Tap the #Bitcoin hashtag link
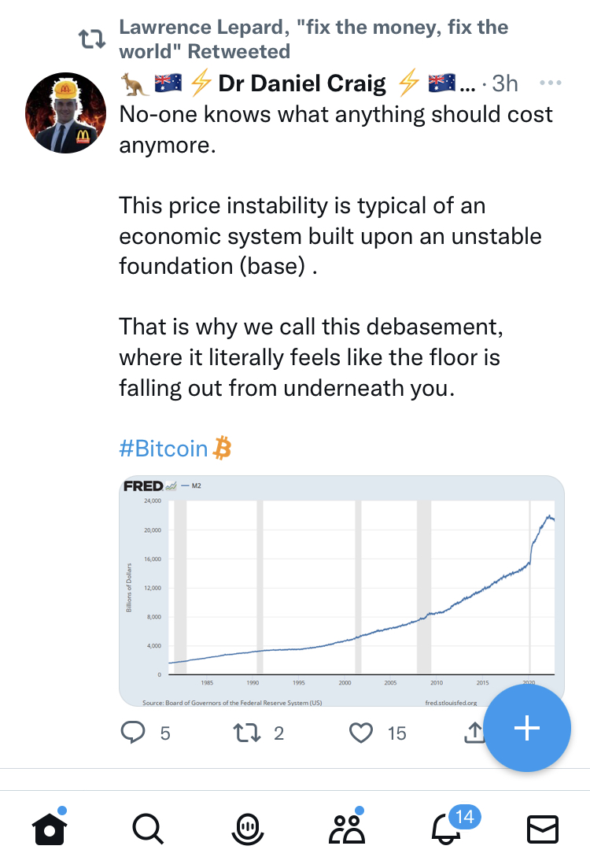 tap(164, 449)
